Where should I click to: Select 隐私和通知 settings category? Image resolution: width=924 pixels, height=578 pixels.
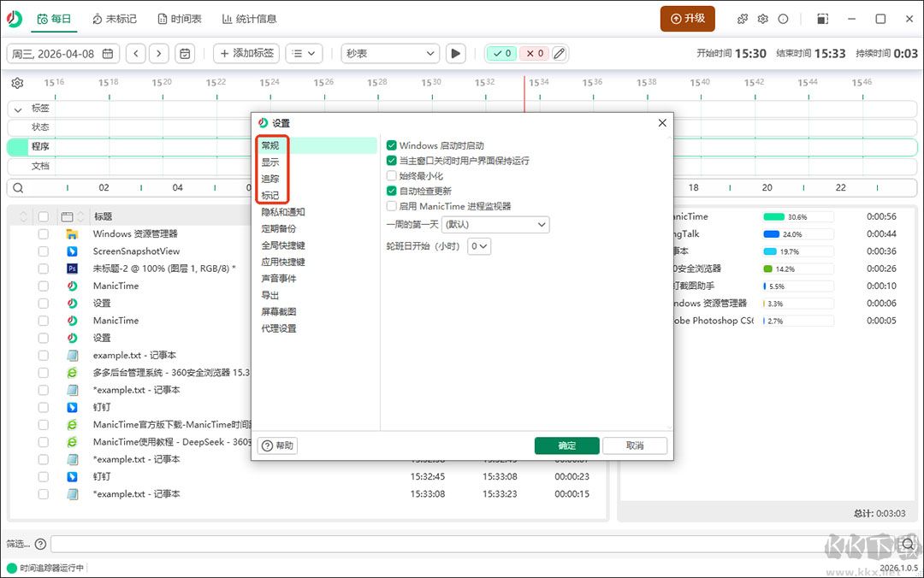pyautogui.click(x=283, y=212)
